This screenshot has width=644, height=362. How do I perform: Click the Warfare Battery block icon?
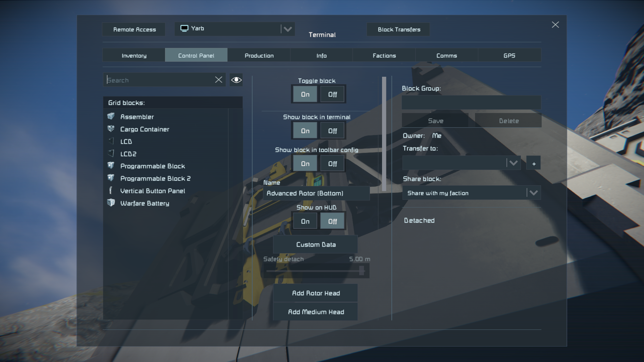tap(111, 203)
